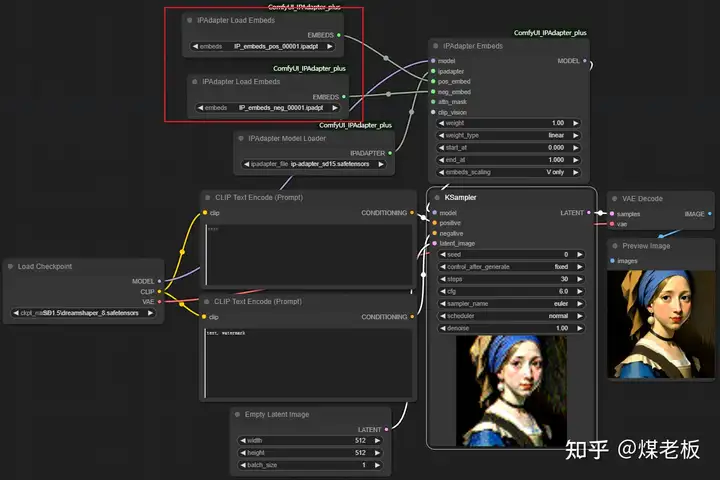Open the embeds_scaling combo set to V only
Image resolution: width=720 pixels, height=480 pixels.
(508, 172)
